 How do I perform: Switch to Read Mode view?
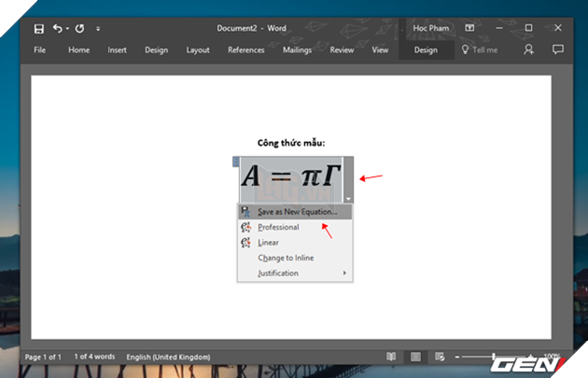391,357
